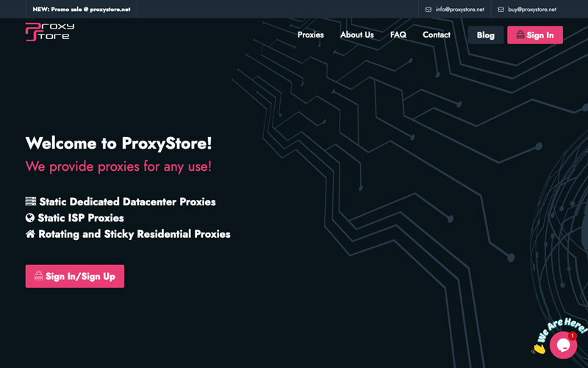Open the Contact page
Screen dimensions: 588x368
tap(437, 35)
